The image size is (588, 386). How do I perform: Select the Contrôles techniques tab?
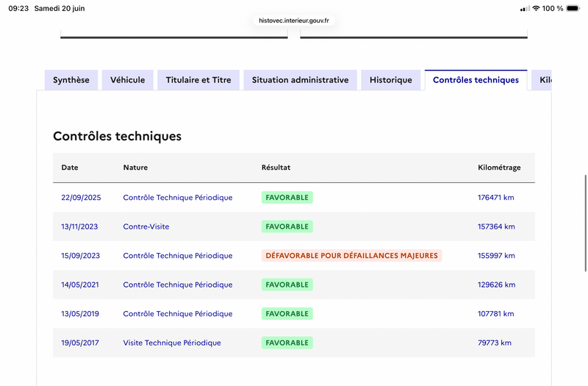point(476,80)
